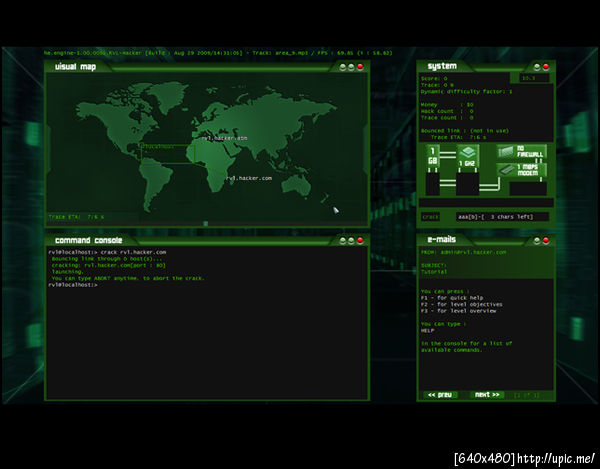Image resolution: width=600 pixels, height=469 pixels.
Task: Close the system panel with its red button
Action: [x=546, y=67]
